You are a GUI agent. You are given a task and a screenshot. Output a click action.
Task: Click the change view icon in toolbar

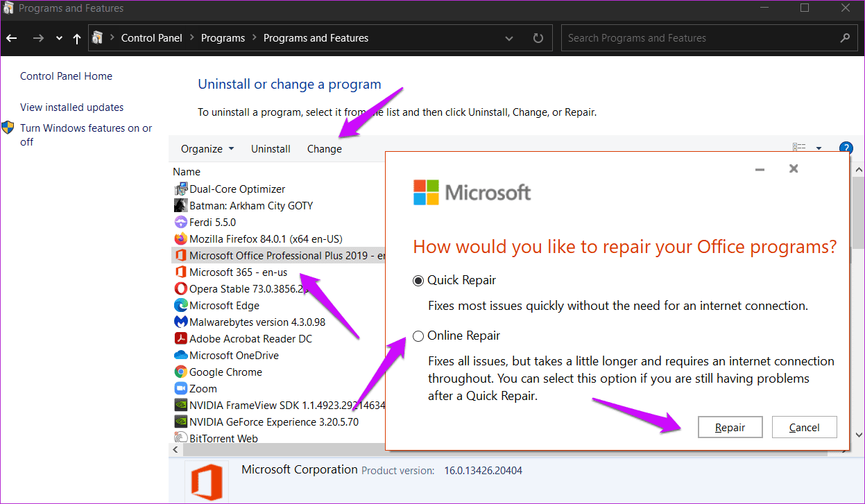pos(799,148)
